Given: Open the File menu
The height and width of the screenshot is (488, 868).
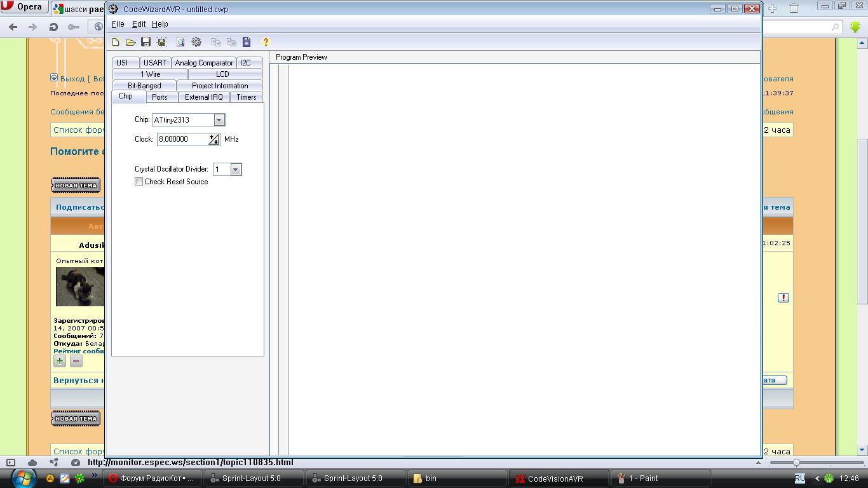Looking at the screenshot, I should pyautogui.click(x=118, y=24).
